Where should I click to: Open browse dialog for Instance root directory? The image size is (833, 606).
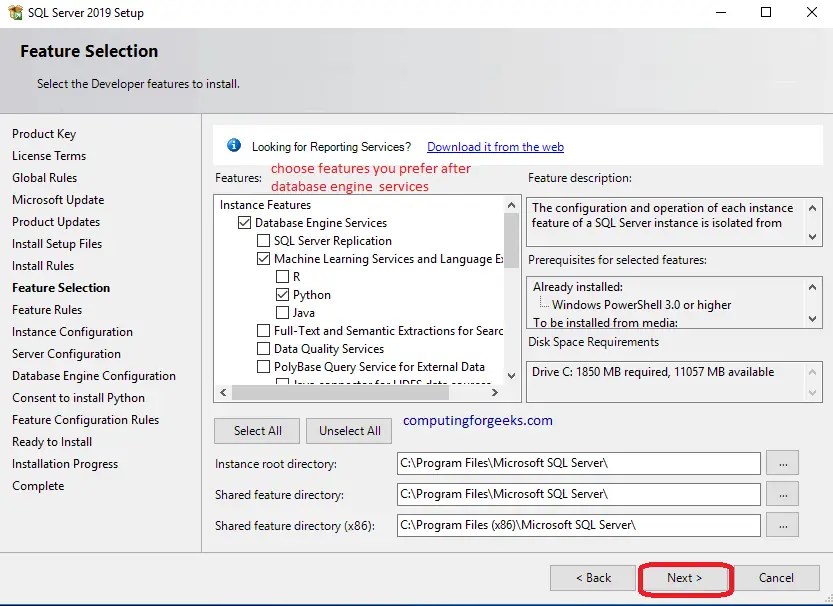tap(783, 462)
